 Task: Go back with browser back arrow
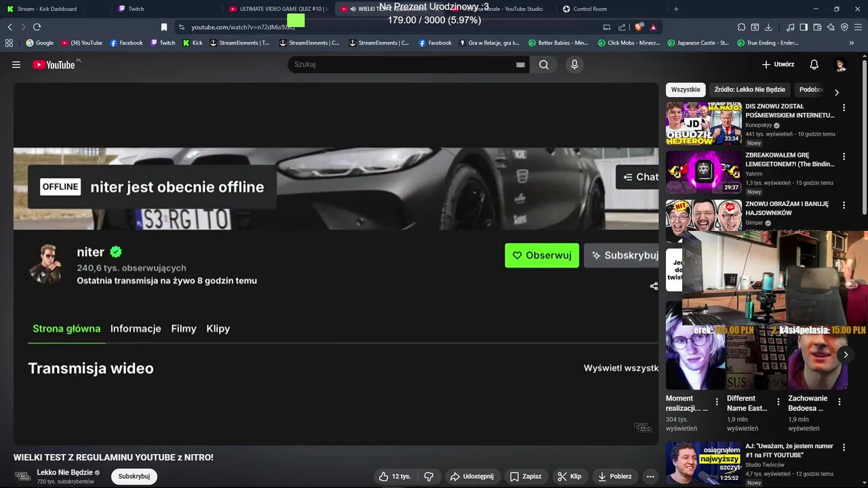click(x=9, y=27)
